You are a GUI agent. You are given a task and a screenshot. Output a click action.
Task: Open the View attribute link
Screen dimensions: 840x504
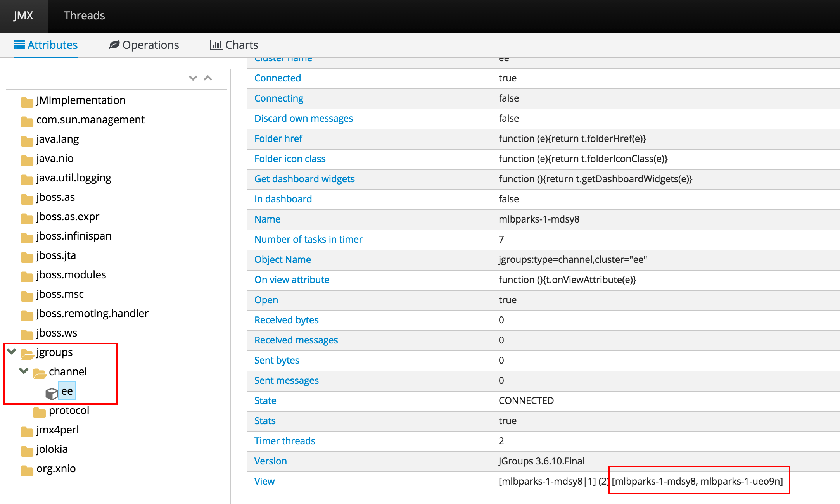[x=264, y=481]
